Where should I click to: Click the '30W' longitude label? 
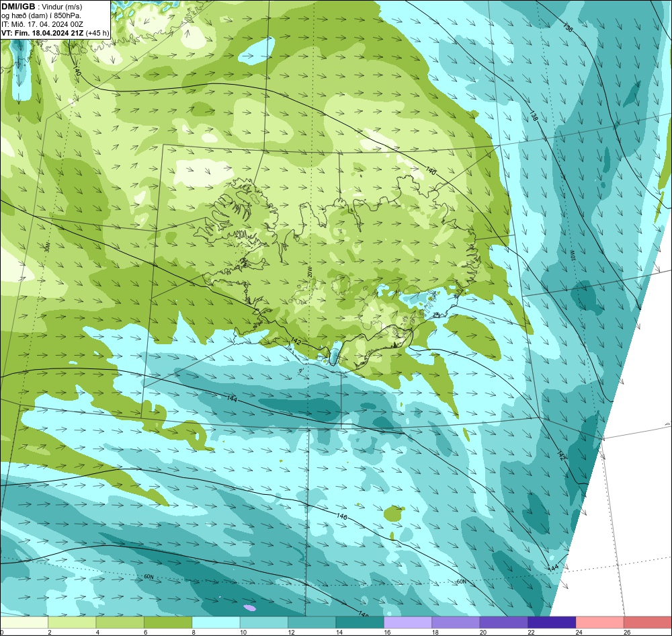[x=47, y=247]
